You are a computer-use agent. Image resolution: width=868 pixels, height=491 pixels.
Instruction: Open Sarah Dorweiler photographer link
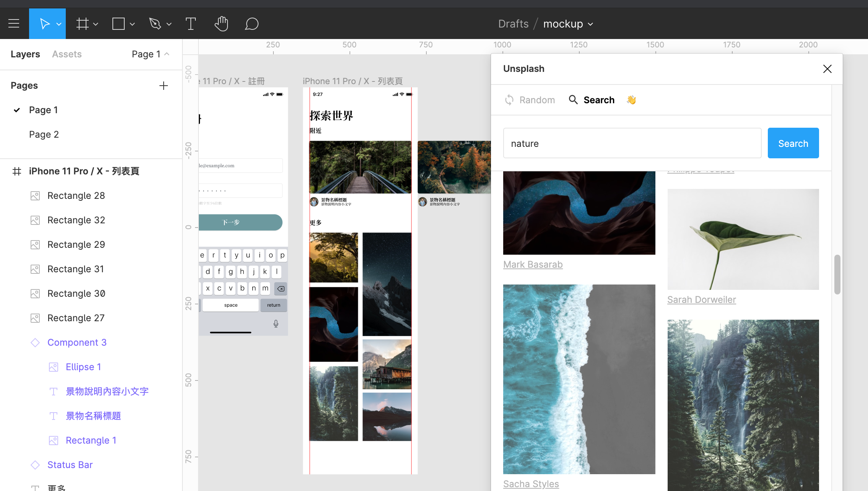pos(701,300)
